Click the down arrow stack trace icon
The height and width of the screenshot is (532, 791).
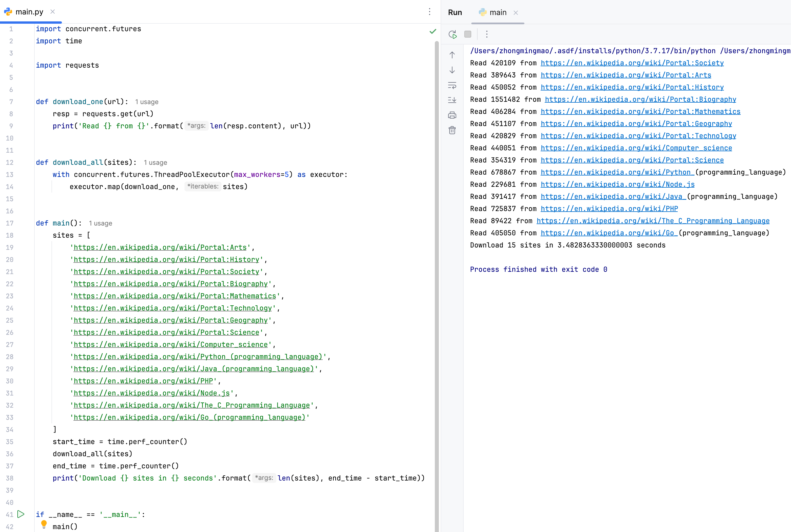click(x=452, y=70)
